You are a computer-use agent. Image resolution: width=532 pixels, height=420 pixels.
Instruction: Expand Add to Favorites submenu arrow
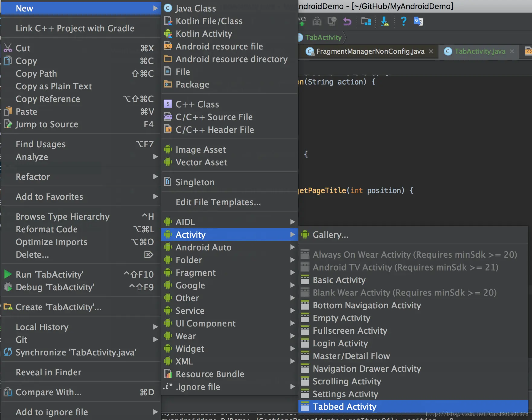coord(155,196)
